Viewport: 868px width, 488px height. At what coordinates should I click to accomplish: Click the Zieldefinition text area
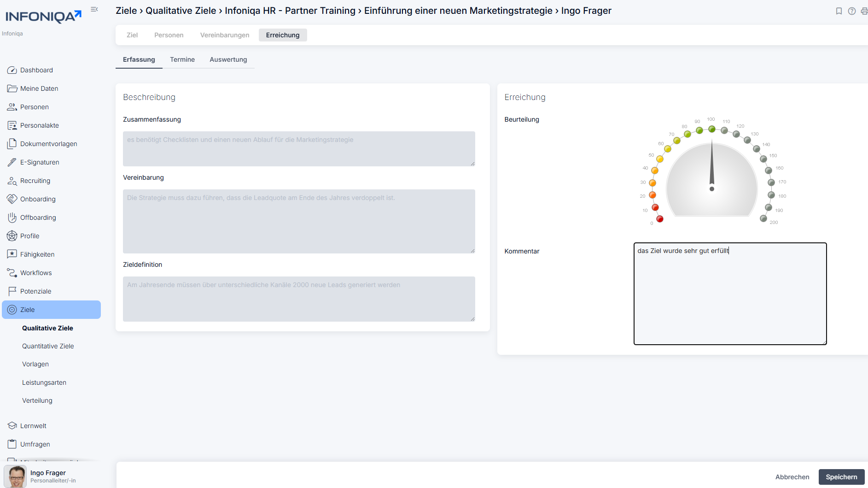pyautogui.click(x=299, y=299)
